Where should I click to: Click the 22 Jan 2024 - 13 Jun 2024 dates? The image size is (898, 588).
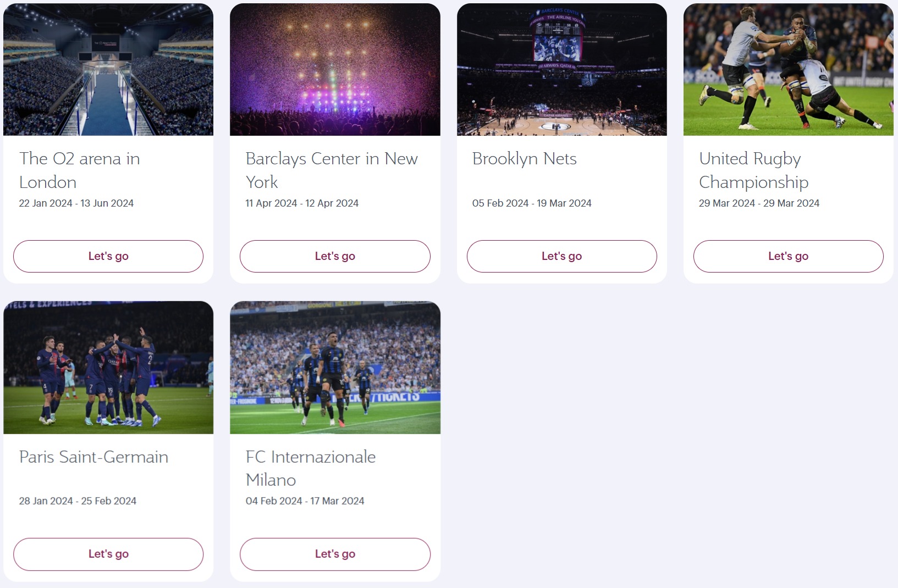(76, 203)
